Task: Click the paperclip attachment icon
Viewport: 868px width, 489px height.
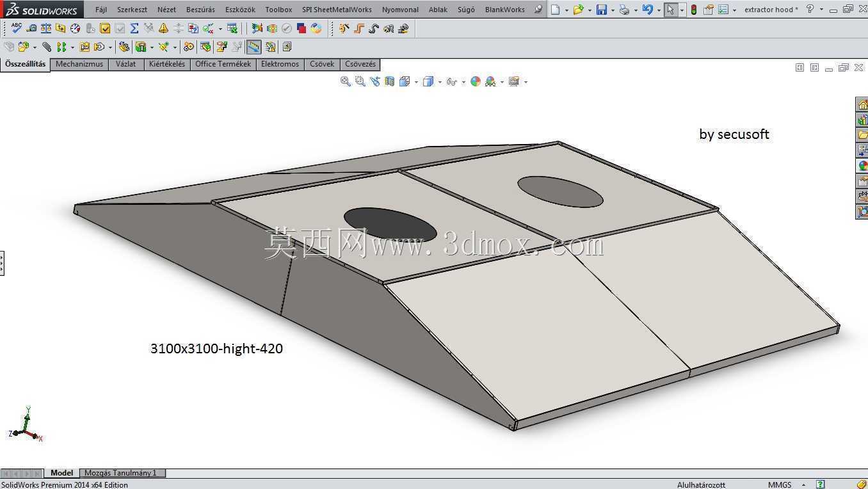Action: tap(47, 47)
